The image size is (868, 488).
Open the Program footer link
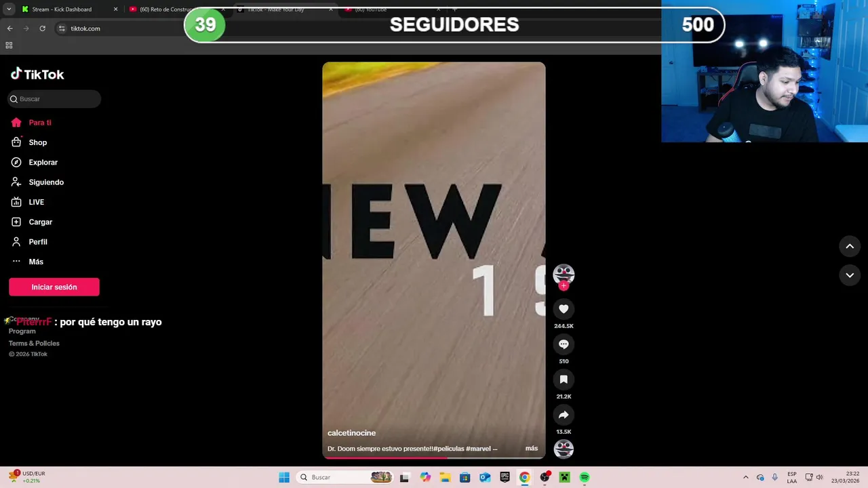(22, 331)
